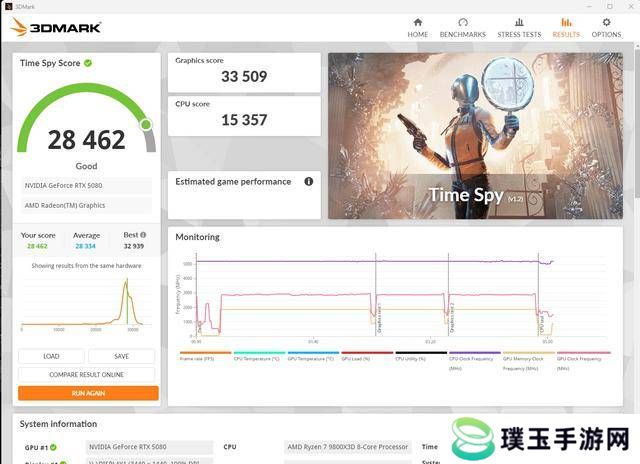640x464 pixels.
Task: Click the AMD Radeon(TM) Graphics label
Action: [x=86, y=205]
